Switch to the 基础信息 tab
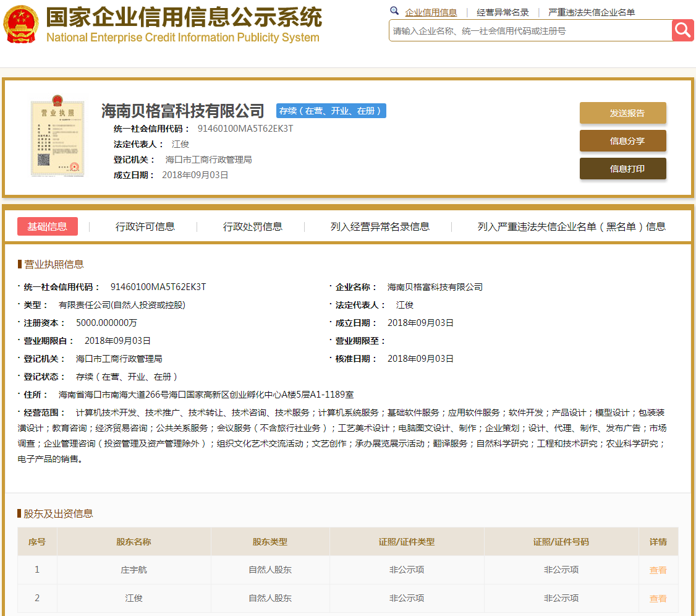 click(47, 226)
